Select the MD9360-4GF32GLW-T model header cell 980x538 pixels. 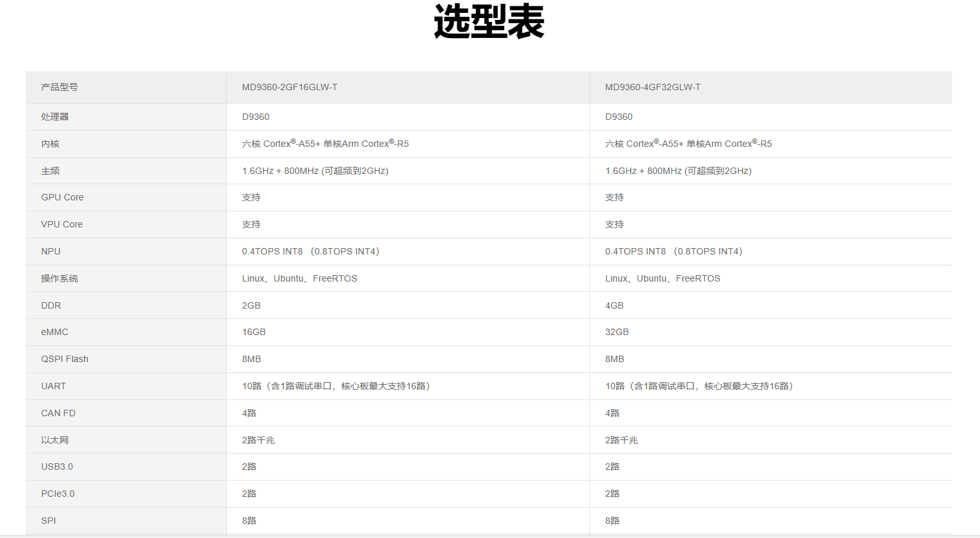(652, 87)
